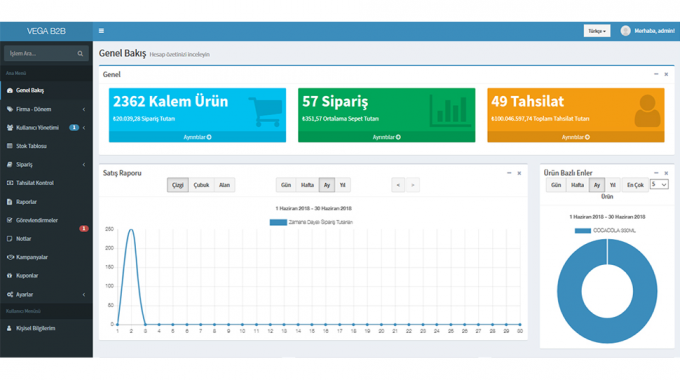Click the Notlar note icon
Screen dimensions: 680x380
pyautogui.click(x=10, y=239)
